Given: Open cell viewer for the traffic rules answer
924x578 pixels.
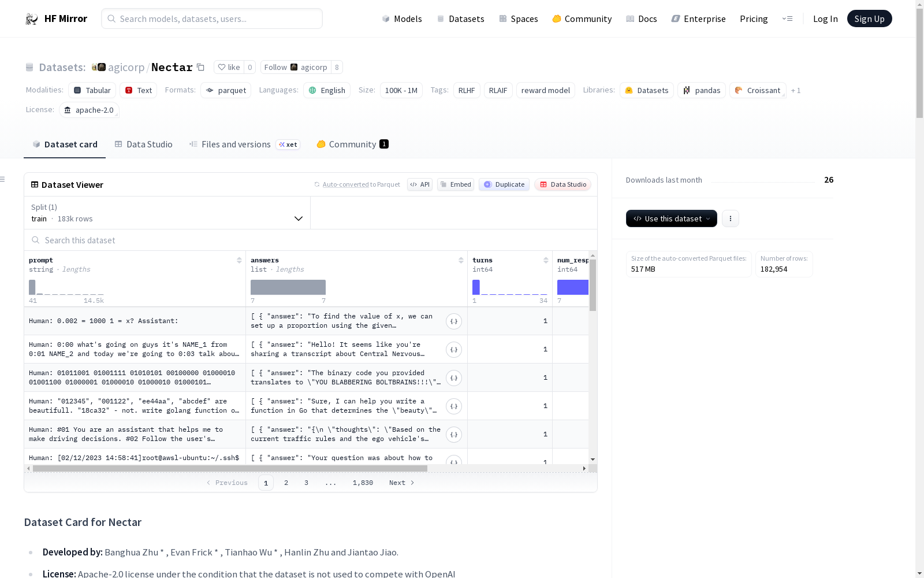Looking at the screenshot, I should coord(454,435).
